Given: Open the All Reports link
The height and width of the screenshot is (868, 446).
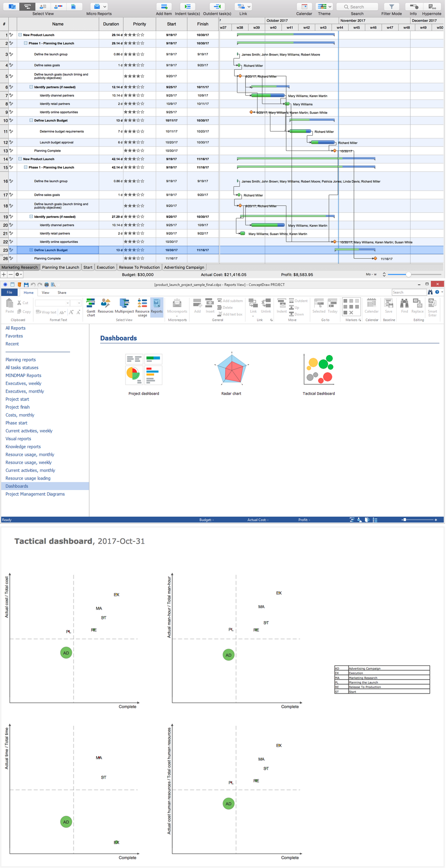Looking at the screenshot, I should point(16,329).
